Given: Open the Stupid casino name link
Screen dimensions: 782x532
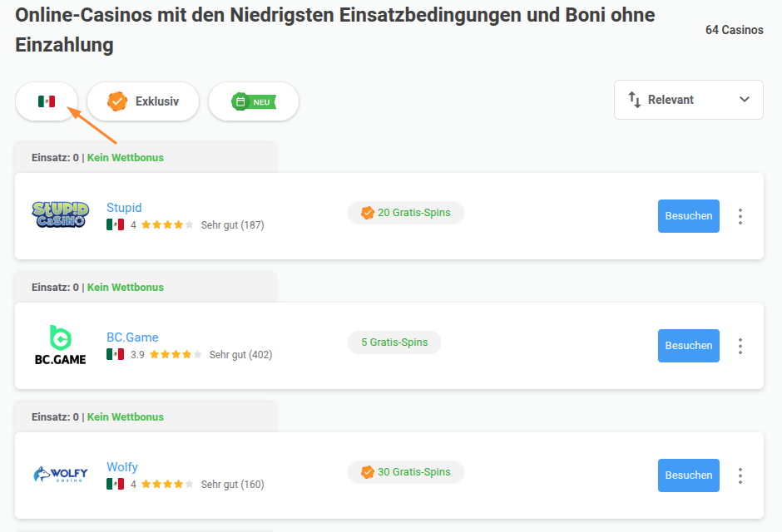Looking at the screenshot, I should click(x=124, y=207).
